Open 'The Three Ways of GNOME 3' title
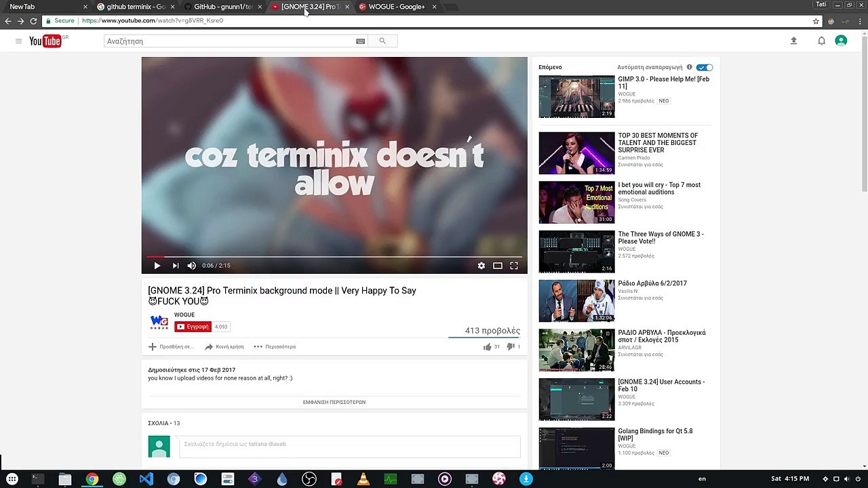Screen dimensions: 868x488 661,238
